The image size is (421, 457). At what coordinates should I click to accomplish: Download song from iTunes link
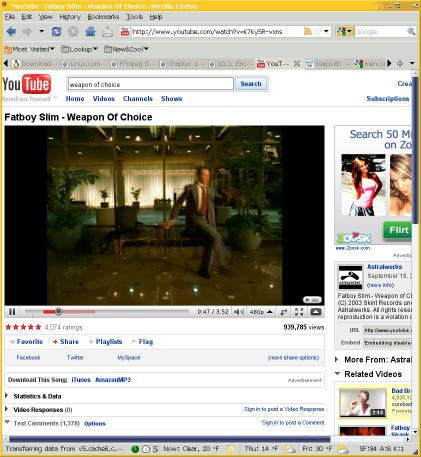coord(81,380)
